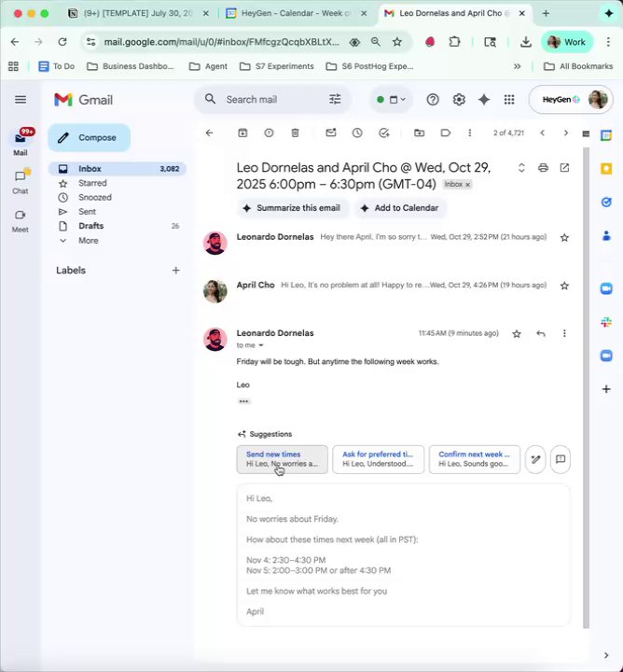The image size is (623, 672).
Task: Switch to Meet in the side rail
Action: coord(21,220)
